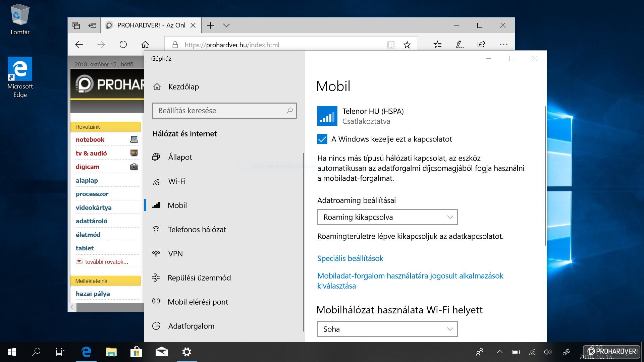Open hazai pálya link
Screen dimensions: 644x362
[x=93, y=294]
